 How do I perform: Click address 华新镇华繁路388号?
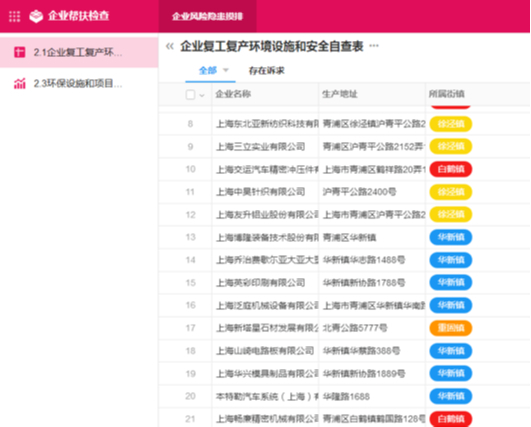(x=362, y=351)
